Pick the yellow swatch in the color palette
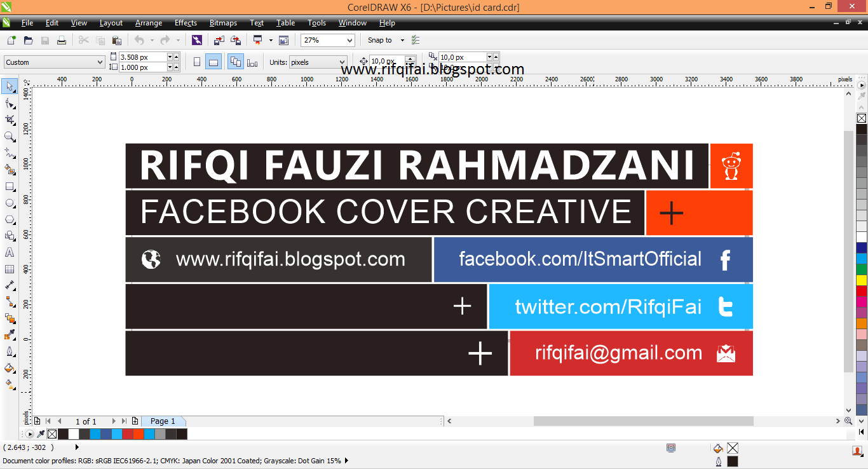The image size is (868, 469). click(x=861, y=280)
